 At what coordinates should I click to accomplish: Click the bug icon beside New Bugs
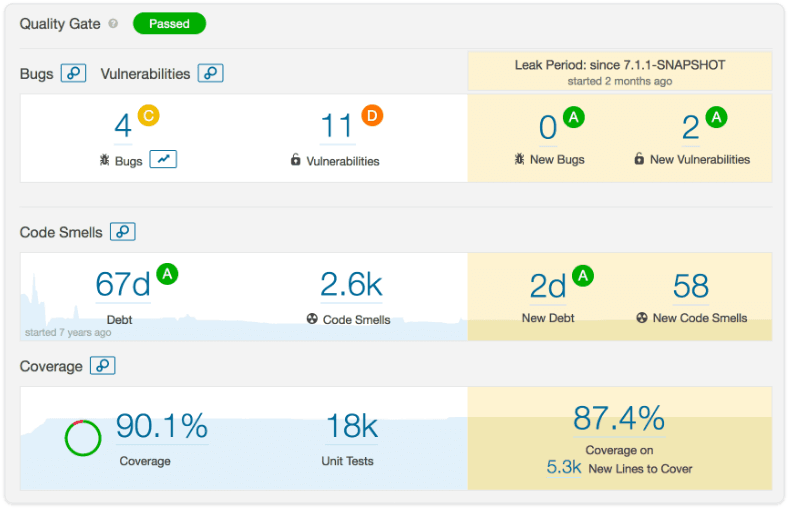pyautogui.click(x=519, y=159)
